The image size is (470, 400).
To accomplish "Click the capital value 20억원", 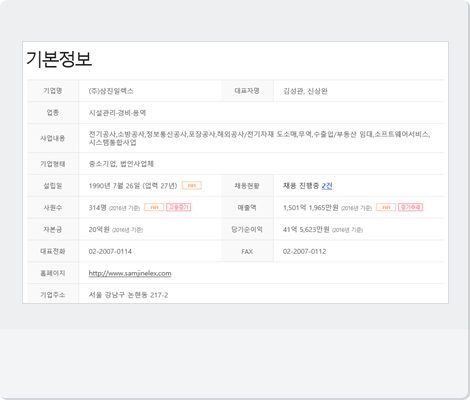I will coord(99,229).
